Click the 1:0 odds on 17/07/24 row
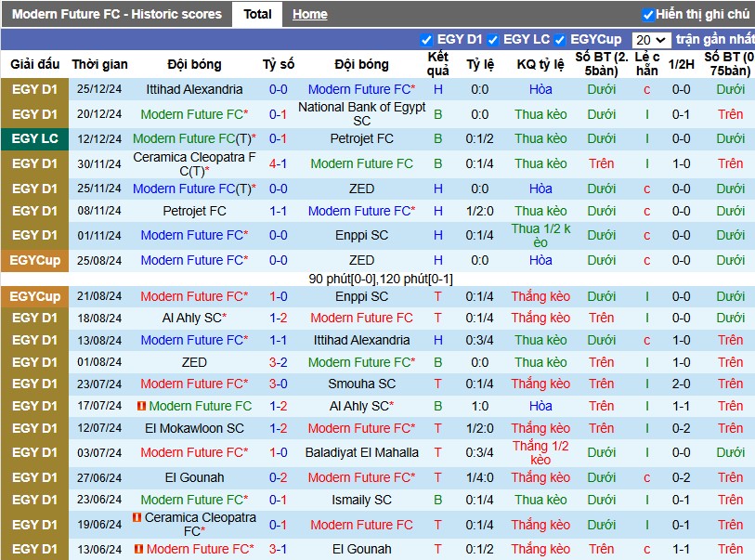 point(479,406)
